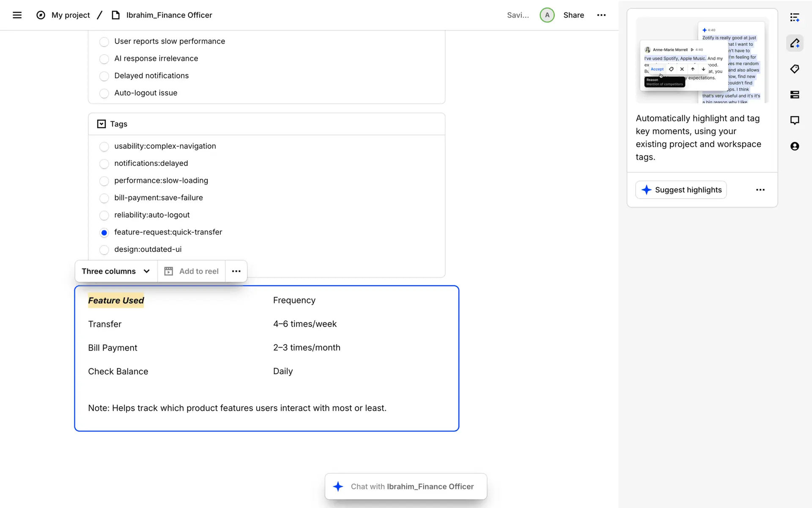Open the comments panel icon
Viewport: 812px width, 508px height.
point(795,121)
